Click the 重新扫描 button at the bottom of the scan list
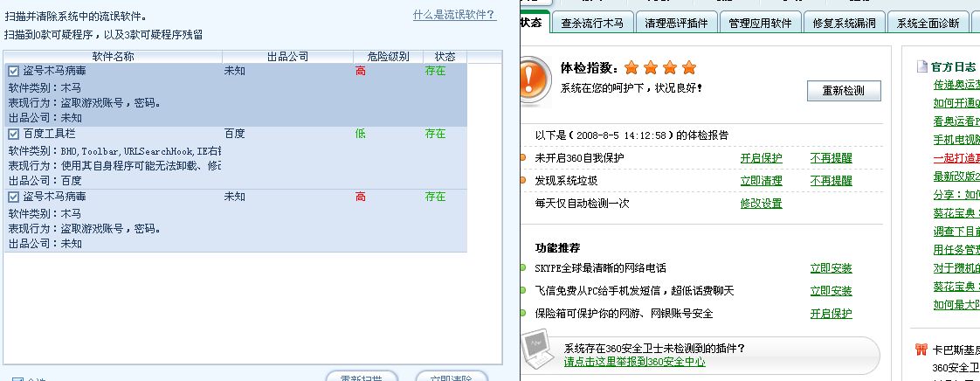 [x=362, y=377]
